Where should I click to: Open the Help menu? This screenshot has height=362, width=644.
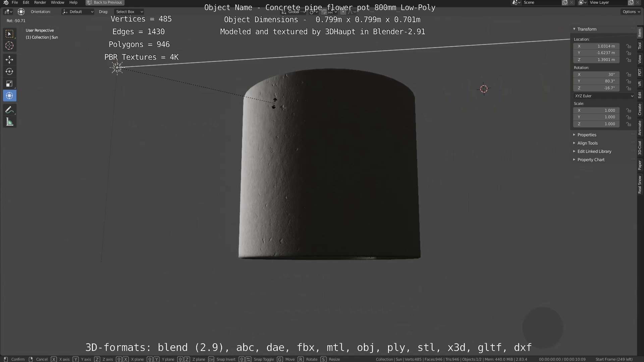(x=73, y=2)
